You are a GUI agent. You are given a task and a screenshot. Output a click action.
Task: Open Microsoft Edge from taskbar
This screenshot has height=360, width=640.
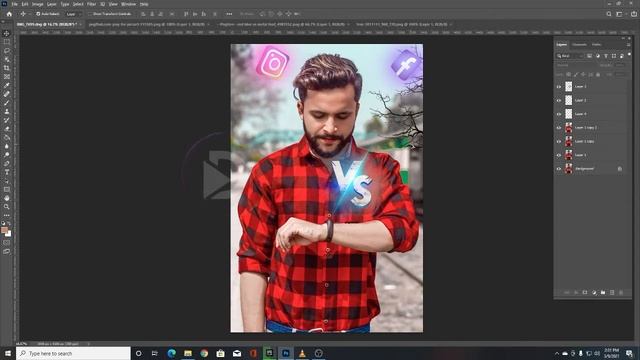(x=171, y=353)
